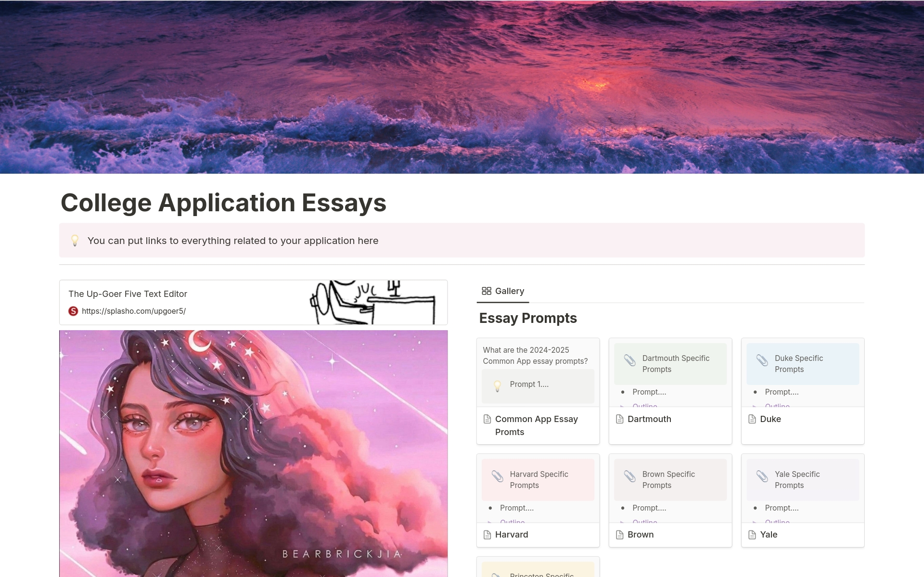Viewport: 924px width, 577px height.
Task: Click the lightbulb tip icon
Action: coord(75,241)
